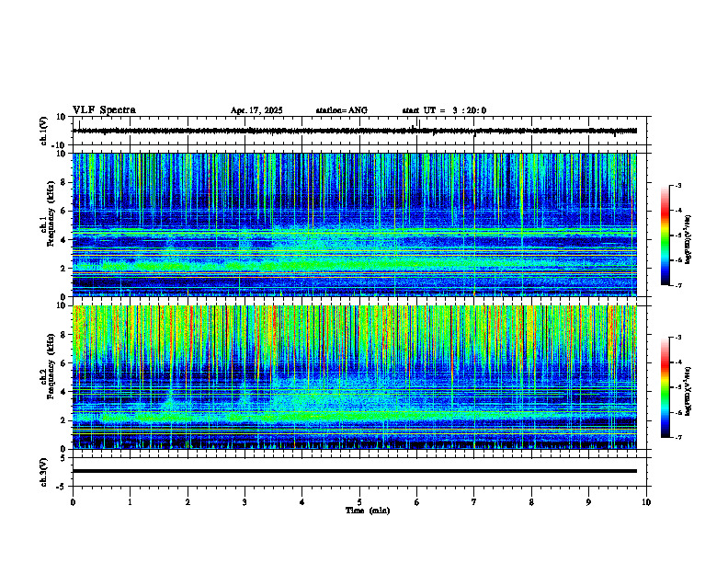This screenshot has width=728, height=563.
Task: Click the "-3" label on ch.1 color bar
Action: coord(677,185)
